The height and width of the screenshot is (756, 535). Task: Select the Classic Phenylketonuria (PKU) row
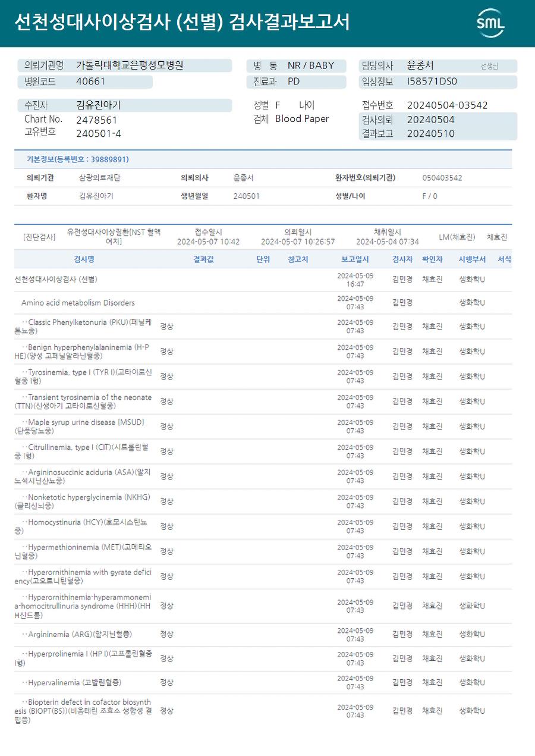pyautogui.click(x=263, y=327)
